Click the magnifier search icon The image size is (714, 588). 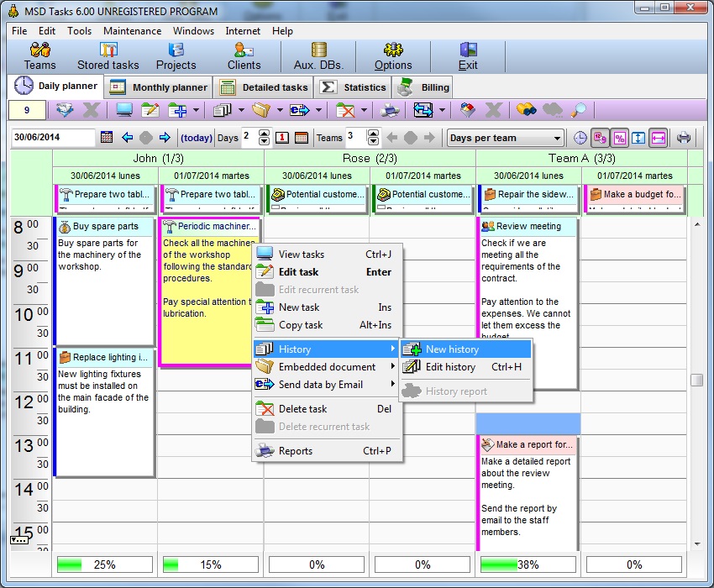pos(579,110)
